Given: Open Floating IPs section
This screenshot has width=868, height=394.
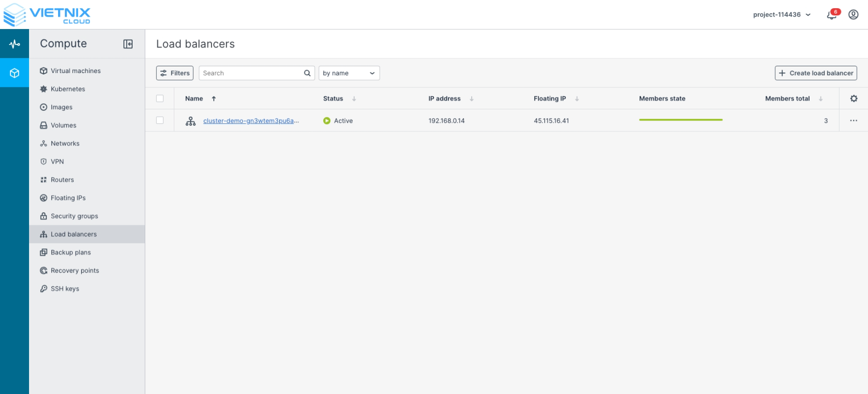Looking at the screenshot, I should point(87,198).
